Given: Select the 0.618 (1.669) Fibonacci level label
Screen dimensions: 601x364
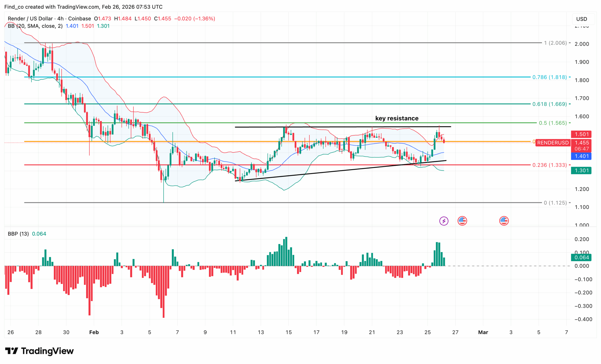Looking at the screenshot, I should [549, 104].
